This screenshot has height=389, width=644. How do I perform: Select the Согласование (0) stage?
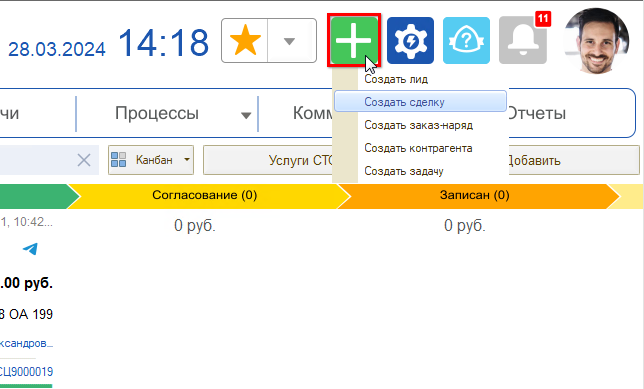pyautogui.click(x=205, y=195)
